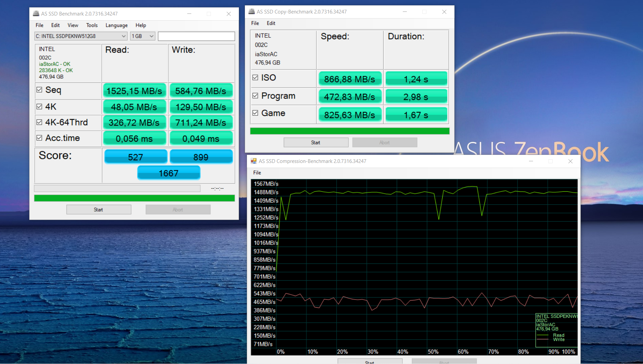Click 4K-64Thrd write result 711,24 MB/s

click(201, 122)
